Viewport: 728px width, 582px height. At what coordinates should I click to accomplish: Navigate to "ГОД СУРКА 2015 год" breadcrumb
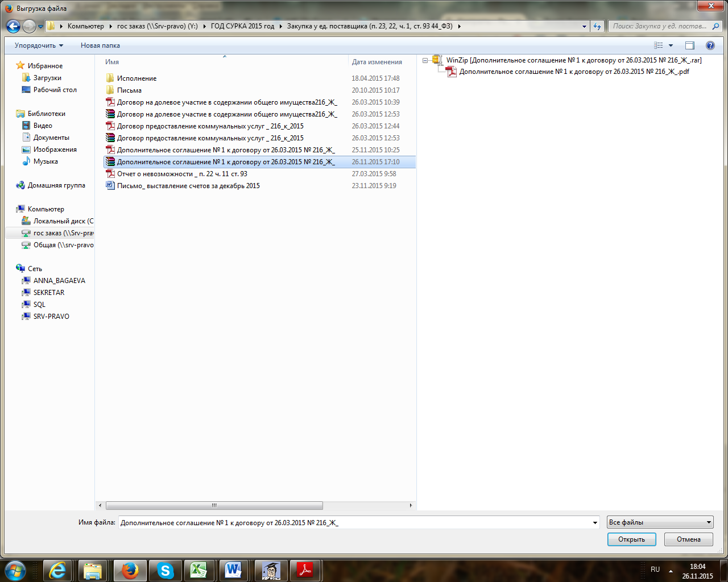(242, 26)
